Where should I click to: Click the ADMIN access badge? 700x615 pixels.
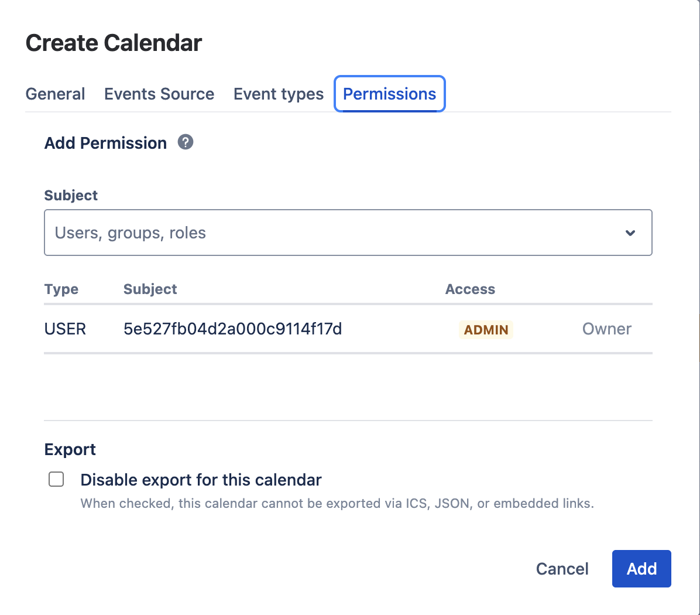(486, 329)
